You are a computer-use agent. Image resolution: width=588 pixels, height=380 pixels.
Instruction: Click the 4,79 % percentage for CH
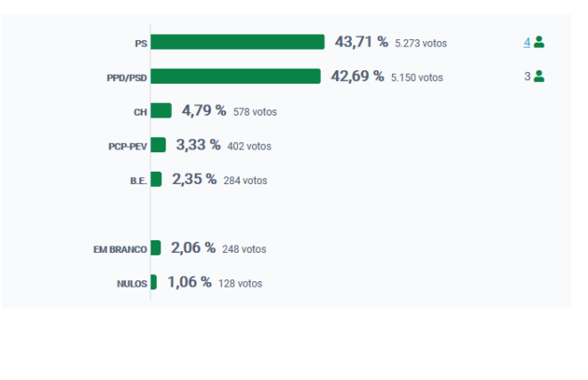(204, 110)
